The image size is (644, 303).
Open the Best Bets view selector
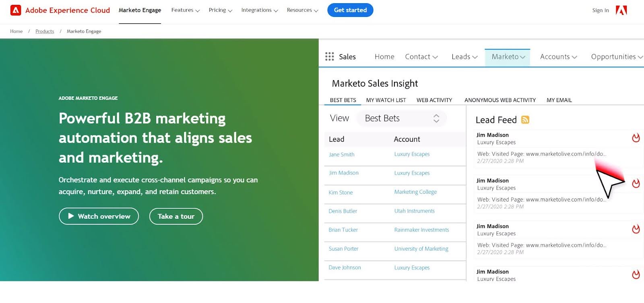(x=402, y=118)
